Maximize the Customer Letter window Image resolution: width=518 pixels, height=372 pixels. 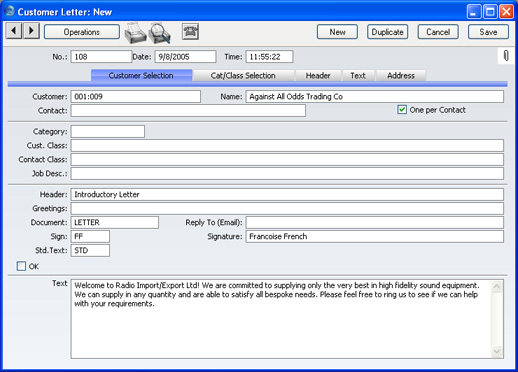click(490, 12)
